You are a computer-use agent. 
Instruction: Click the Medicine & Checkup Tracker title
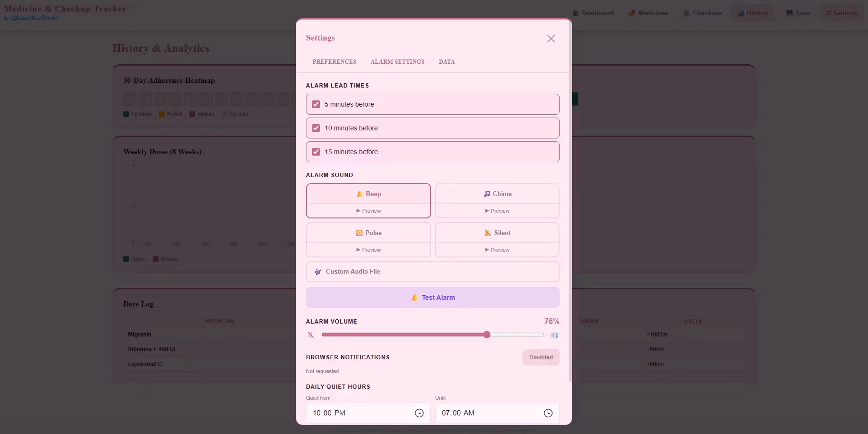(x=65, y=9)
